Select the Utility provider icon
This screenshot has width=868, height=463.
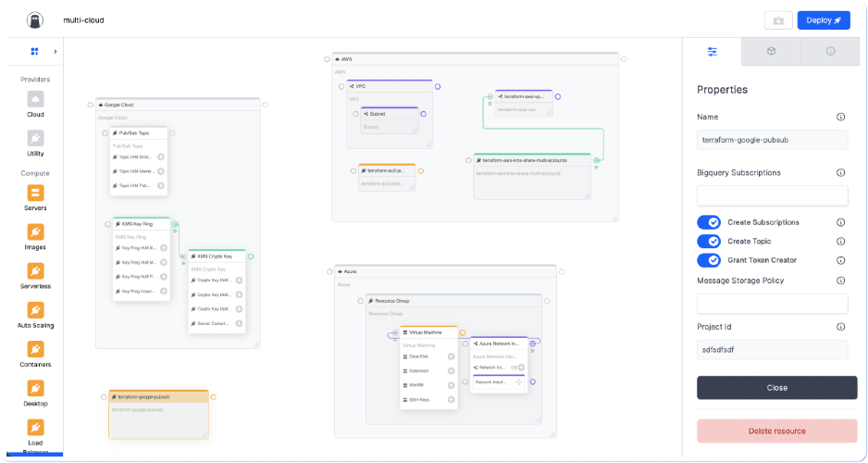(35, 139)
